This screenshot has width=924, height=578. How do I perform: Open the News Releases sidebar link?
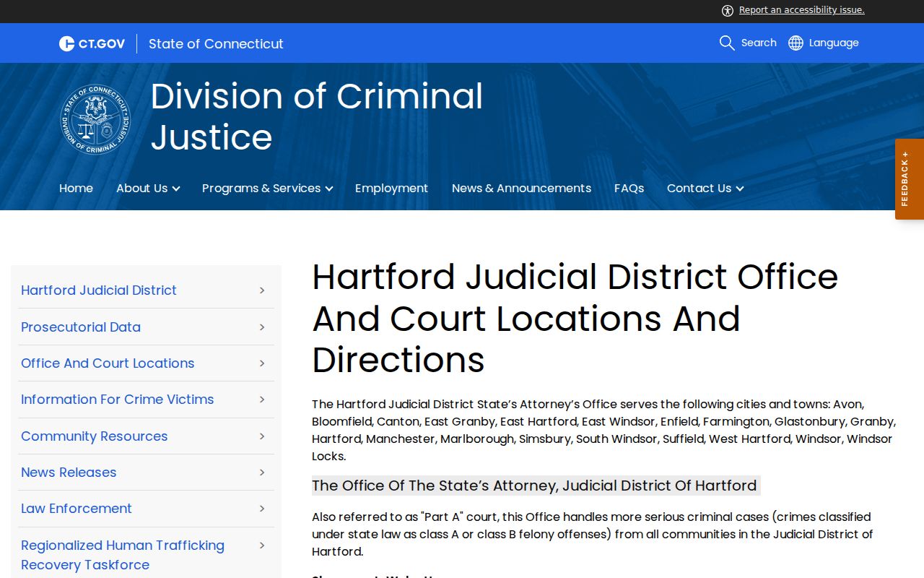69,472
